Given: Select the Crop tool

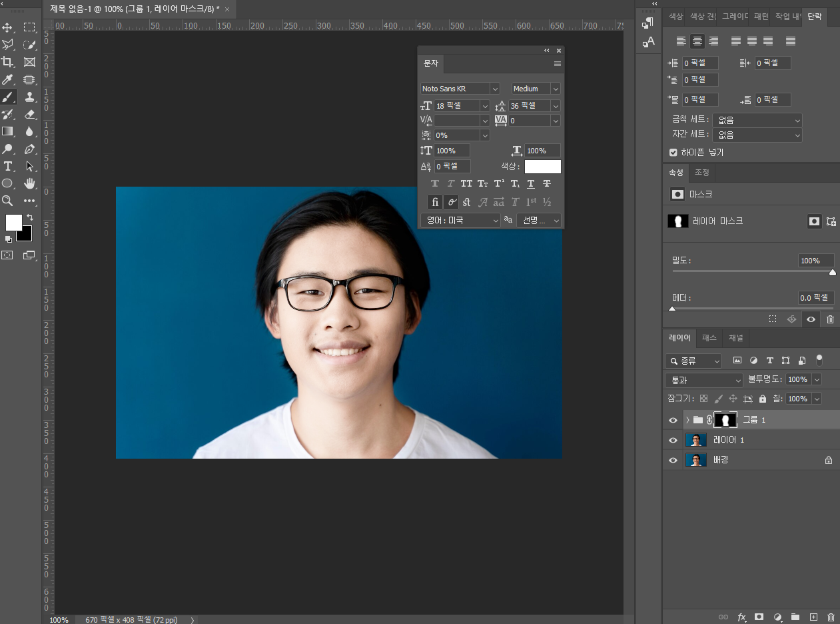Looking at the screenshot, I should click(8, 62).
